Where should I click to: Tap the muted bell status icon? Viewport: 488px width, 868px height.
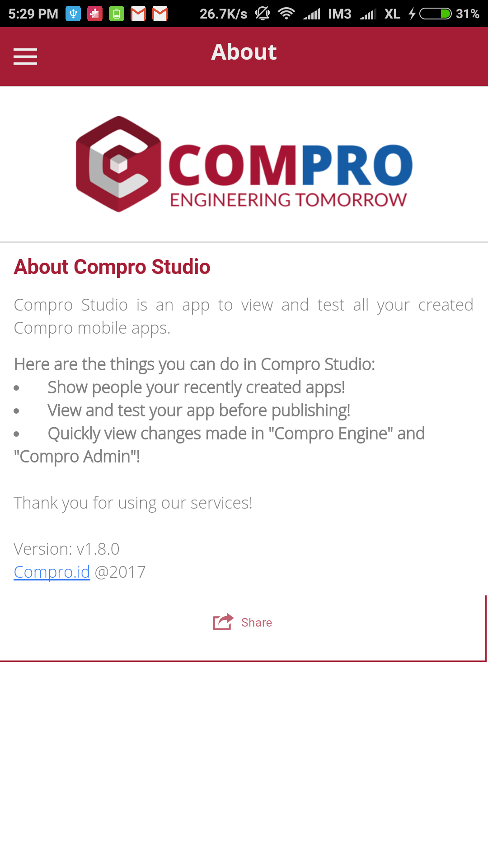click(262, 14)
